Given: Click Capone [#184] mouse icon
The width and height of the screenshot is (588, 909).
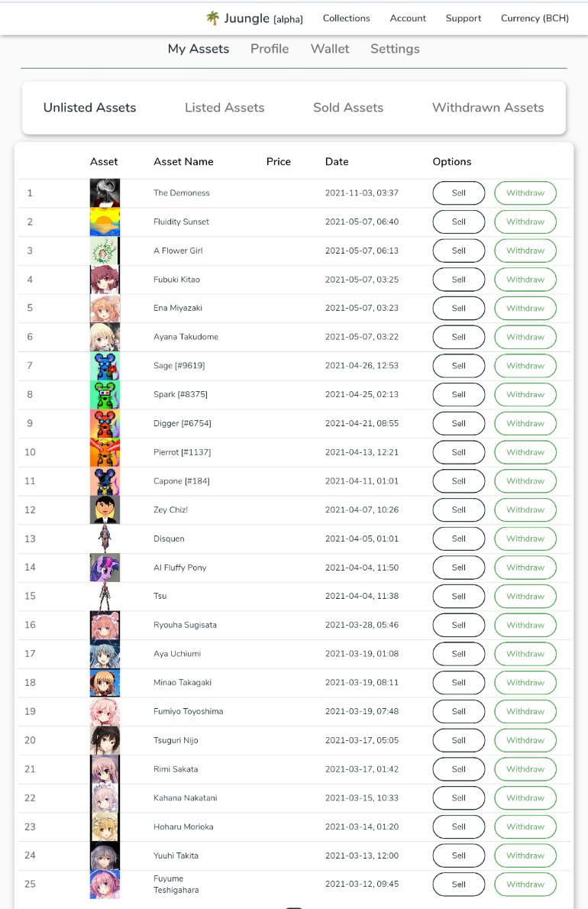Looking at the screenshot, I should pos(105,481).
